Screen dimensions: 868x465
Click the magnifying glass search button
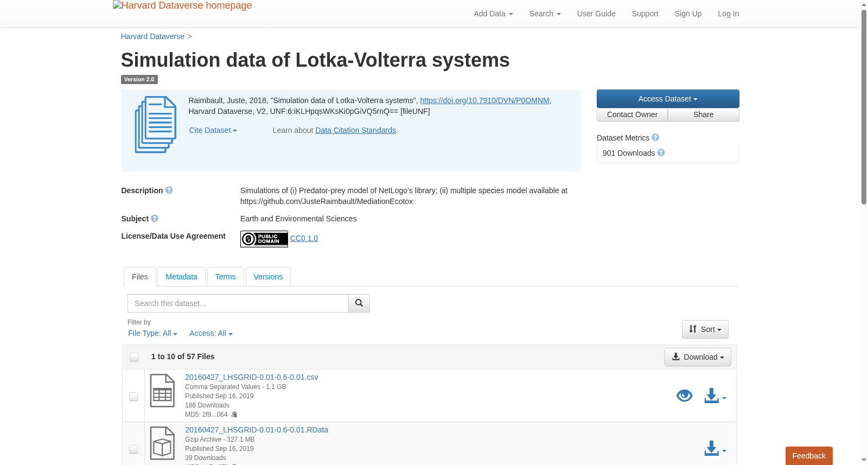359,303
